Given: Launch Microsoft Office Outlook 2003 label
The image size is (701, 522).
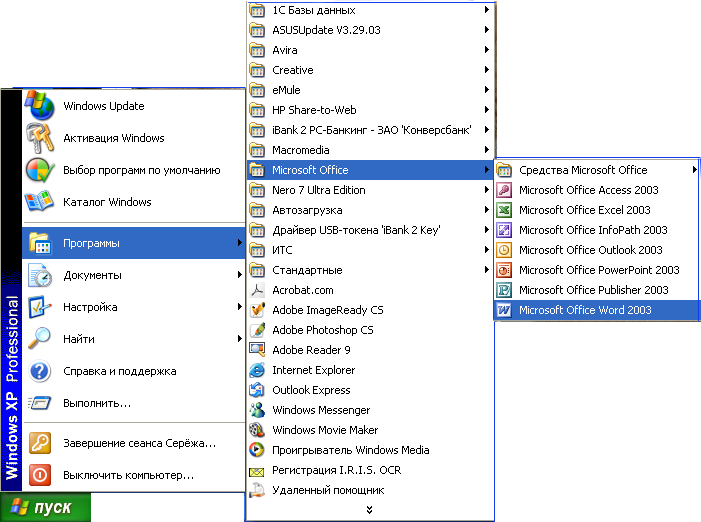Looking at the screenshot, I should 591,250.
